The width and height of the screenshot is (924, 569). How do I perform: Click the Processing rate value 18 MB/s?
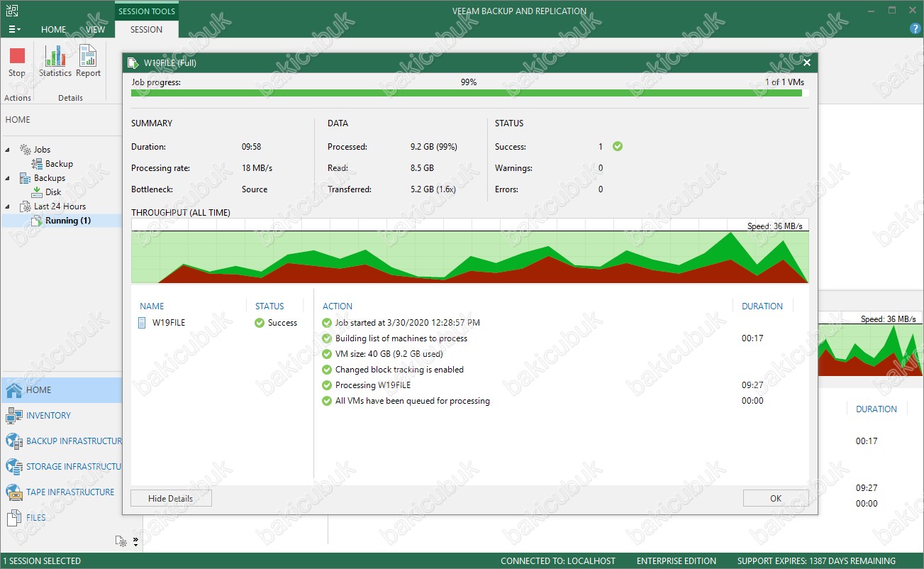(257, 168)
